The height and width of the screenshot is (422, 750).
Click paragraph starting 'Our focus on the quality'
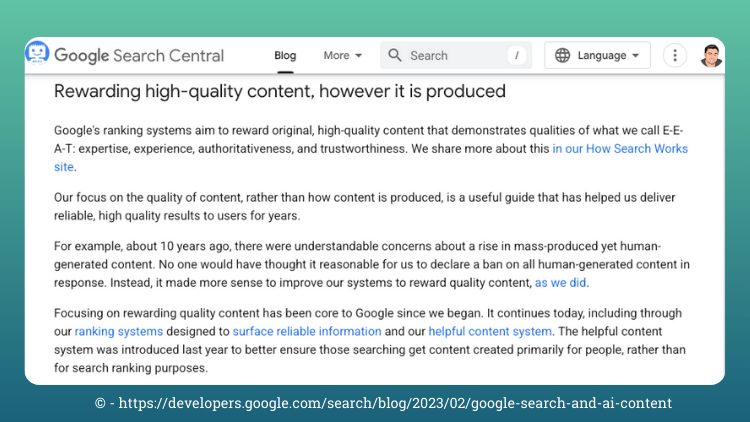point(364,207)
